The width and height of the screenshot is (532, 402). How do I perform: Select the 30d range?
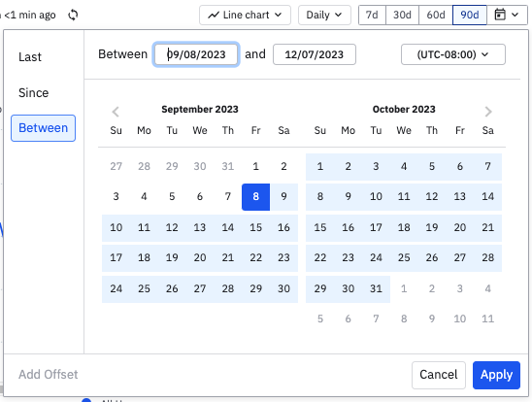(402, 15)
